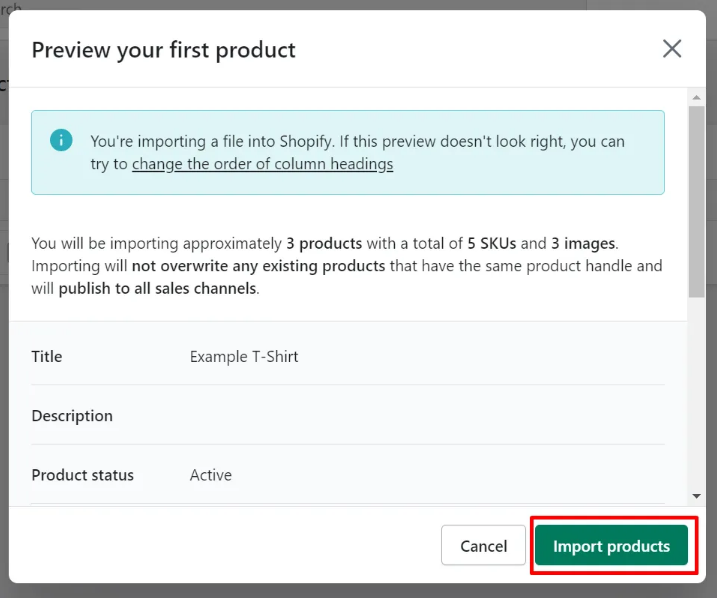Click the Preview your first product heading

pyautogui.click(x=163, y=50)
